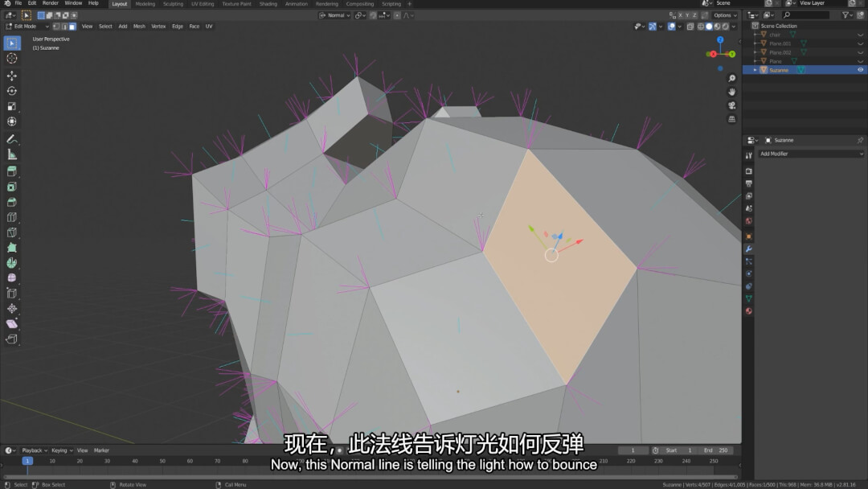The width and height of the screenshot is (868, 489).
Task: Click the timeline Marker menu
Action: 101,450
